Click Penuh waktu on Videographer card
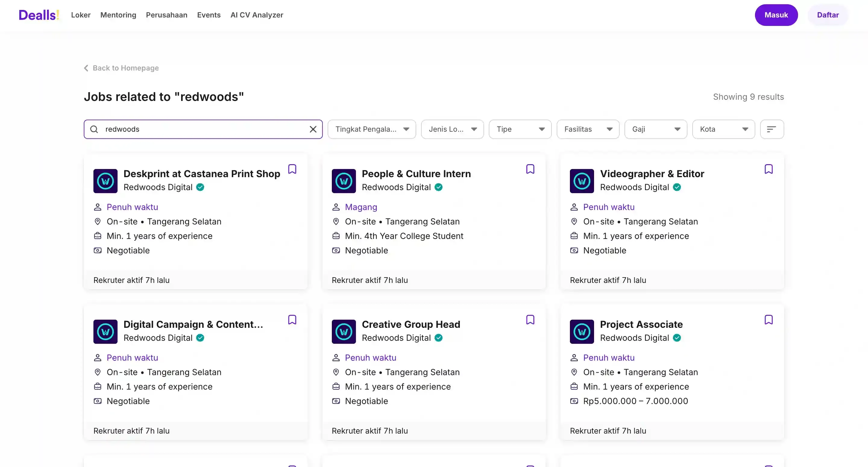The width and height of the screenshot is (868, 467). pos(609,207)
